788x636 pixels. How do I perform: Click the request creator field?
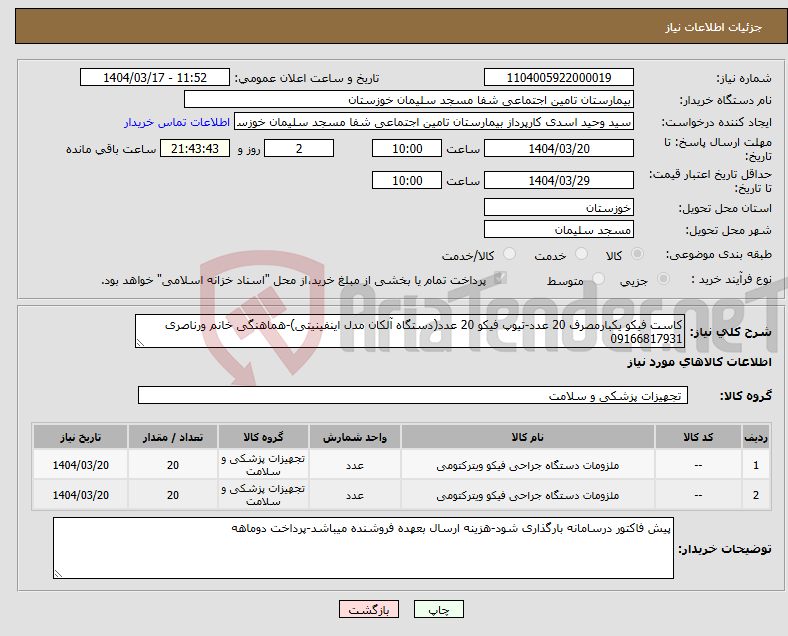pyautogui.click(x=434, y=122)
